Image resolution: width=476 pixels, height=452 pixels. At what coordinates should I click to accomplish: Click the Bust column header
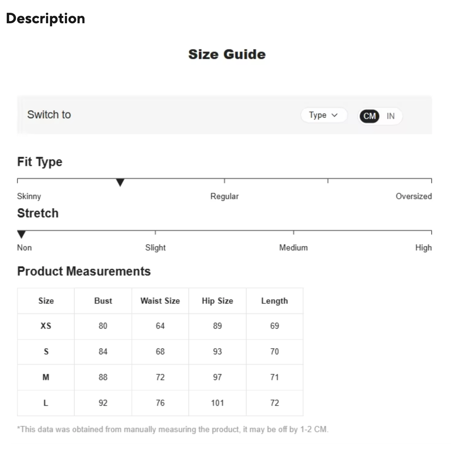103,301
